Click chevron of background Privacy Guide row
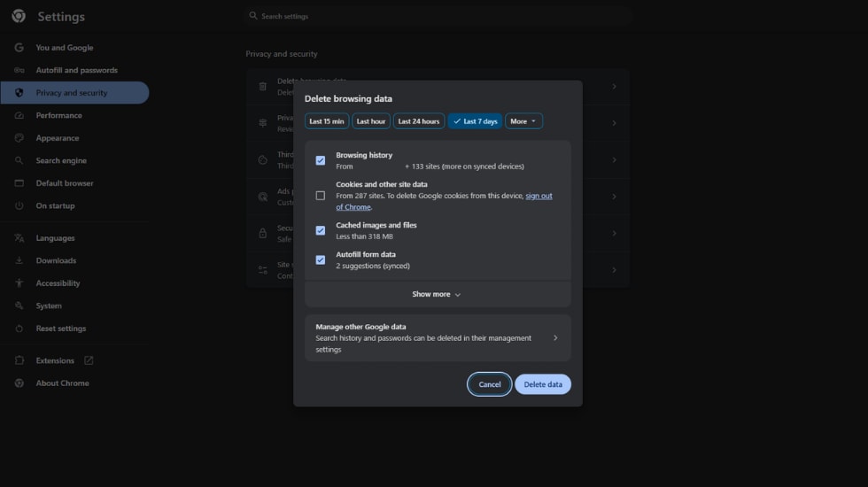 pyautogui.click(x=614, y=123)
